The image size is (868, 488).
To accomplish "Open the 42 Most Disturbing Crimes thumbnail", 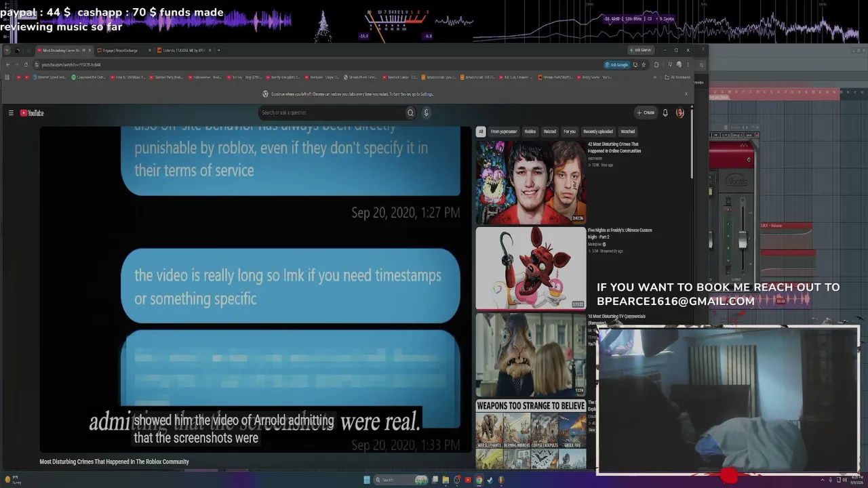I will tap(530, 182).
